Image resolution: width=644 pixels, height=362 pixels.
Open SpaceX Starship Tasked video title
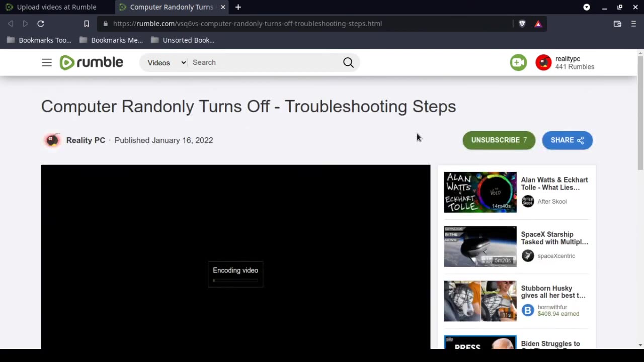pos(554,238)
